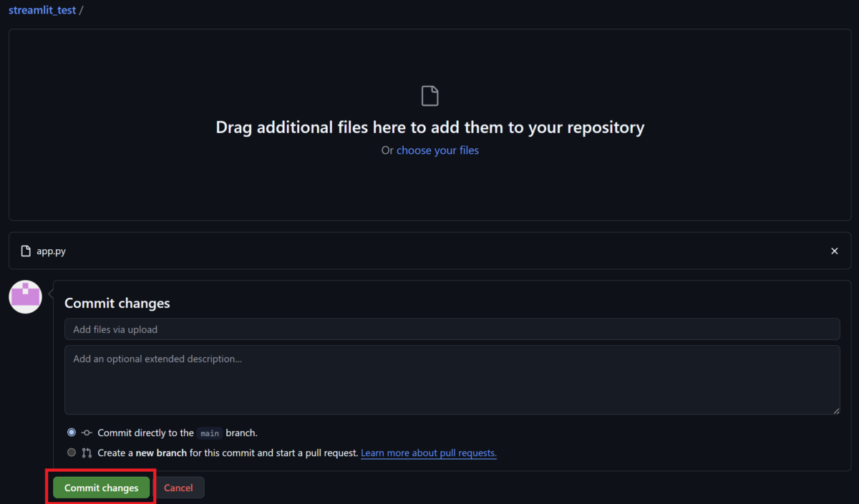The width and height of the screenshot is (859, 504).
Task: Click the pink user avatar
Action: tap(25, 296)
